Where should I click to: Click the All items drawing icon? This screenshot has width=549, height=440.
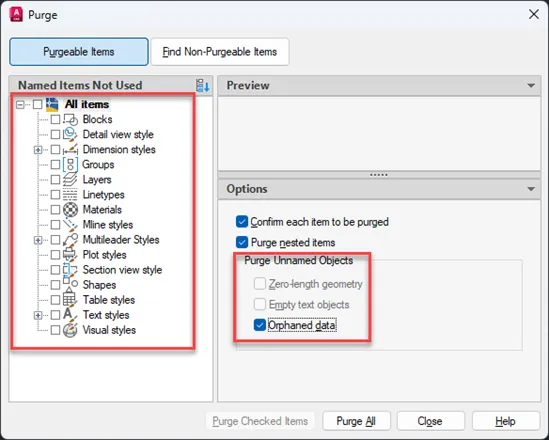[52, 104]
